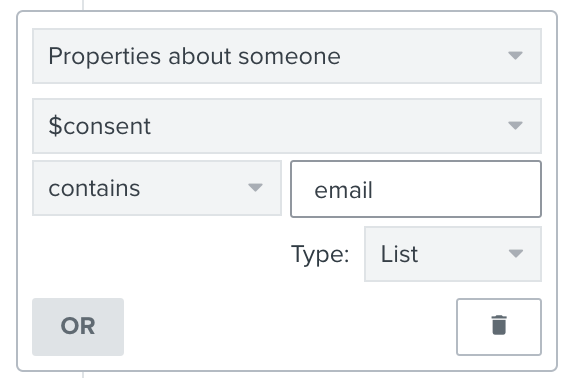Select the $consent text in the property field
The width and height of the screenshot is (564, 378).
100,126
